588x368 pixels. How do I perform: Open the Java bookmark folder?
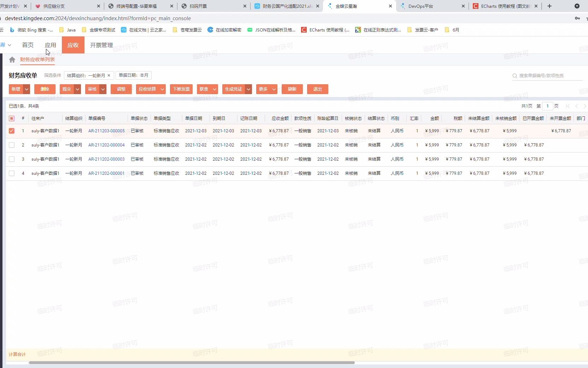pos(67,30)
